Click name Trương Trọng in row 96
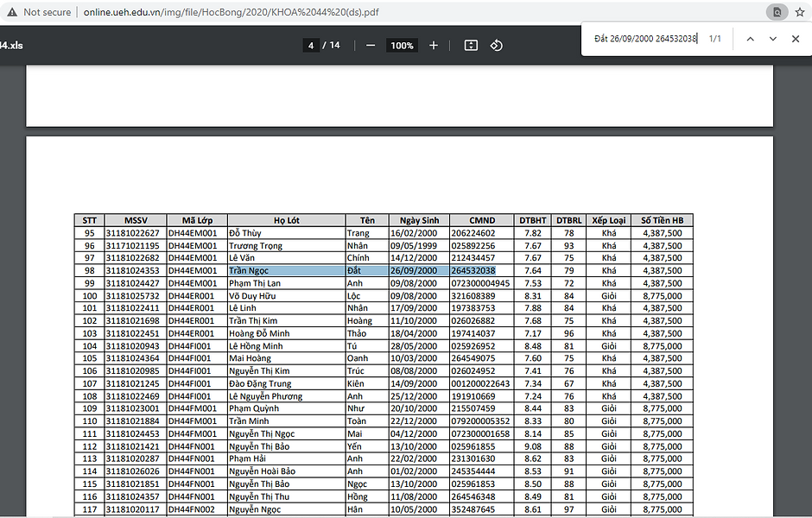 (256, 246)
